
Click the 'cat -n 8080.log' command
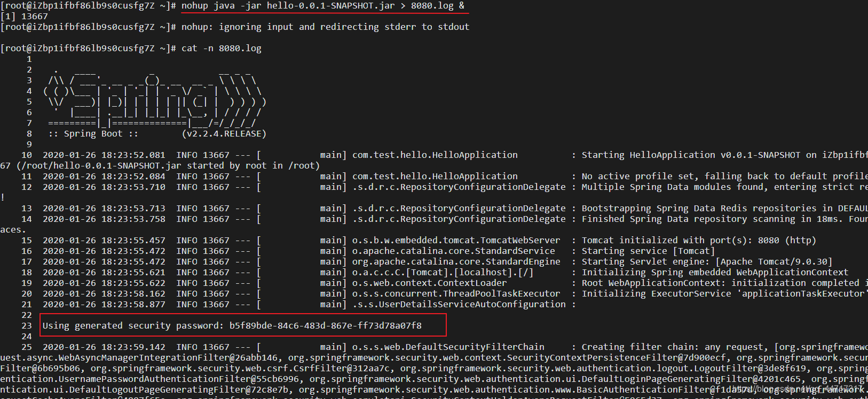point(222,48)
